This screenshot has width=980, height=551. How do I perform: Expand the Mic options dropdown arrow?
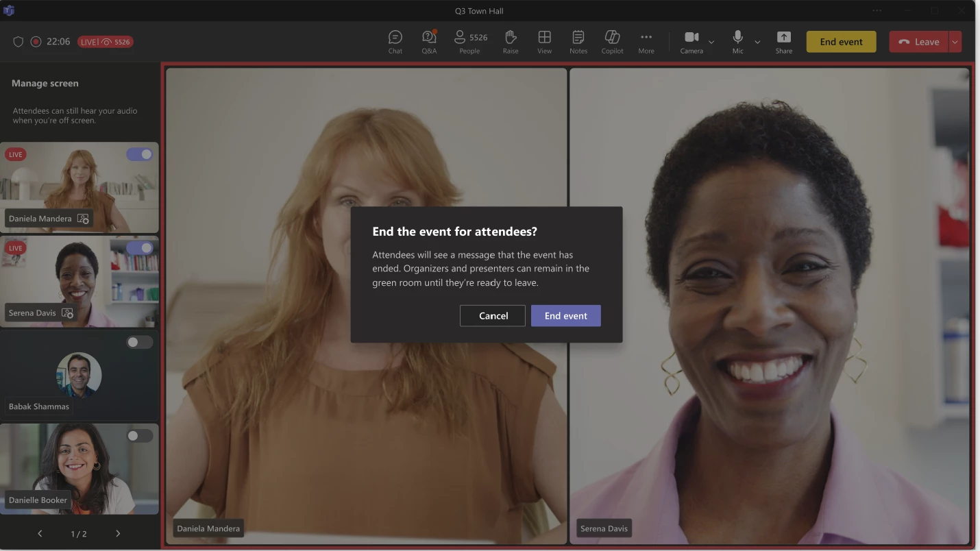pyautogui.click(x=757, y=42)
